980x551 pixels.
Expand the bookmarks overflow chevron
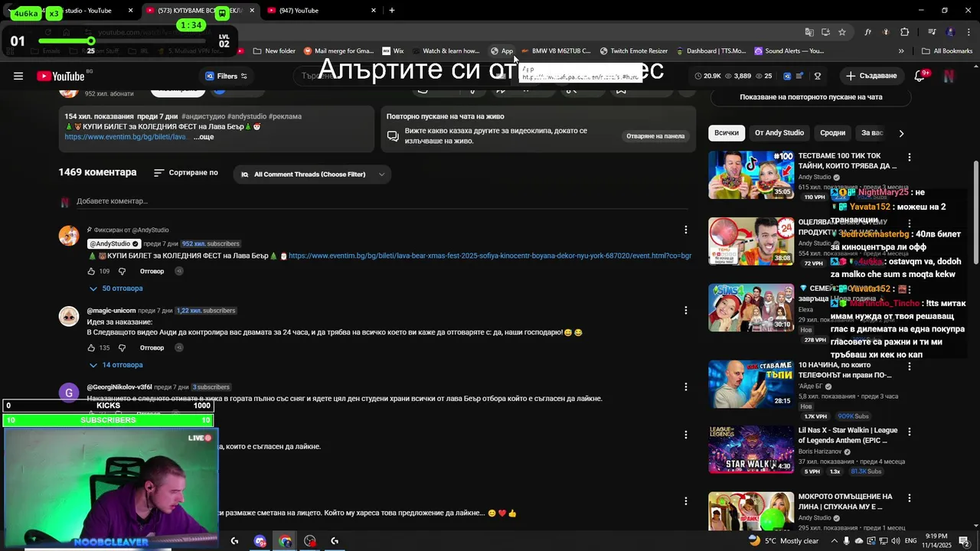(901, 51)
